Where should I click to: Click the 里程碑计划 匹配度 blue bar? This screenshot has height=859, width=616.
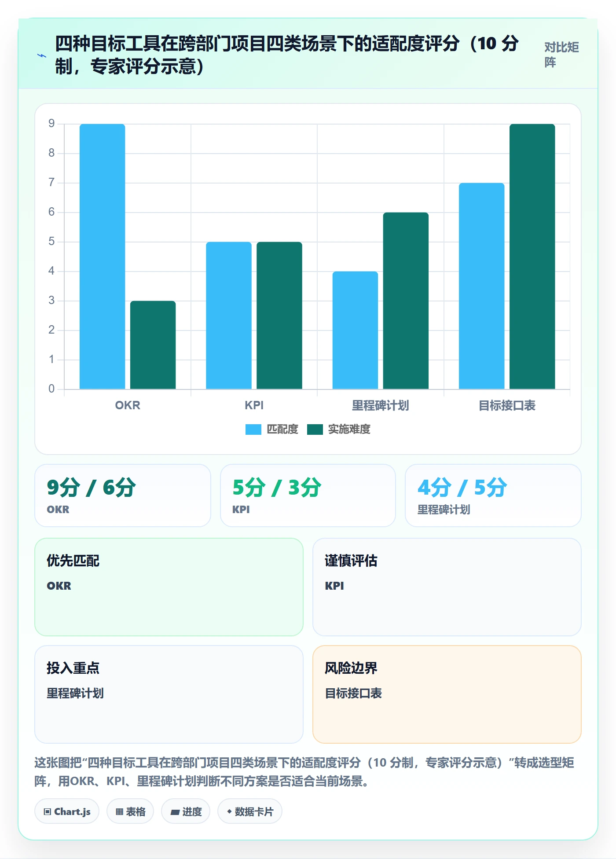click(x=355, y=330)
